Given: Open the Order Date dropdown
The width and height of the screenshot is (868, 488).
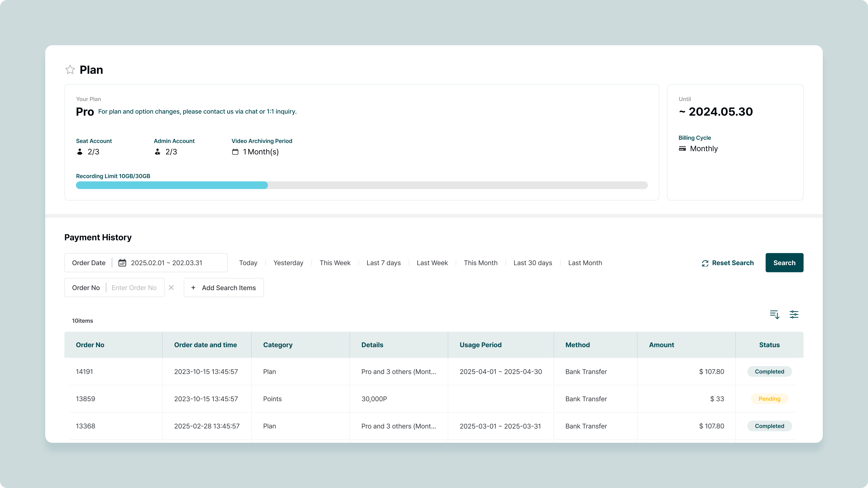Looking at the screenshot, I should pos(89,263).
